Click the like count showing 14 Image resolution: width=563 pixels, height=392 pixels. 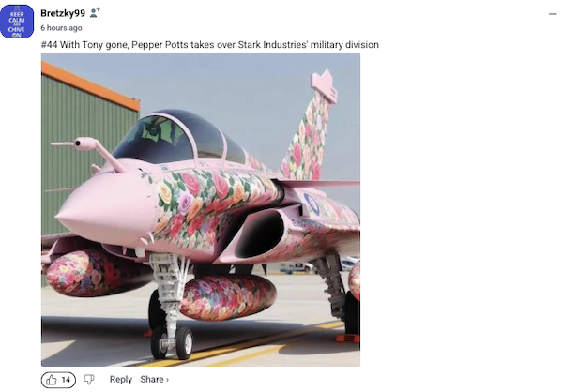pos(66,380)
